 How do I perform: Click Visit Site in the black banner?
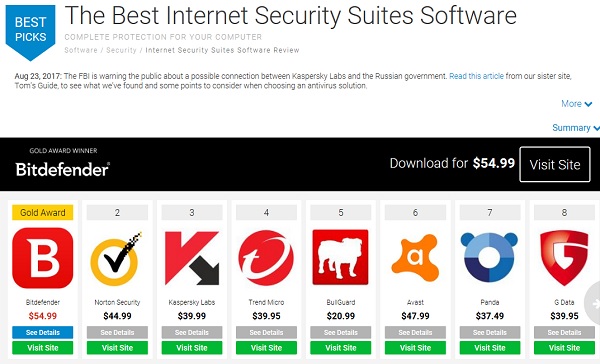[x=555, y=164]
